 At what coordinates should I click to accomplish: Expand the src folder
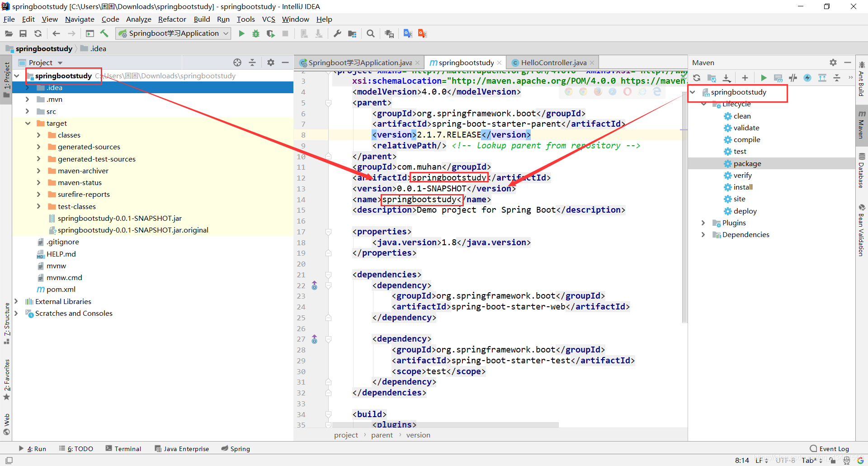click(28, 111)
